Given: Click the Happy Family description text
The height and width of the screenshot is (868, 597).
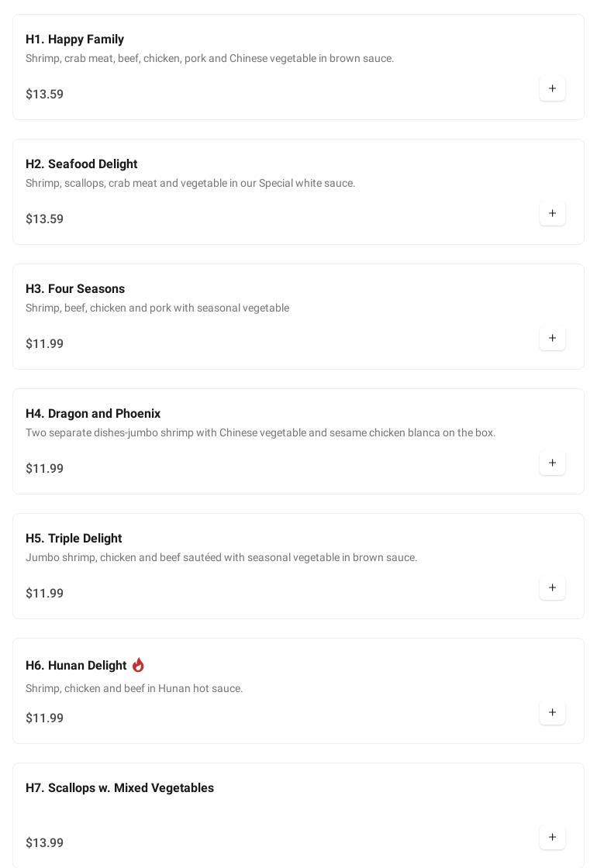Looking at the screenshot, I should (x=209, y=59).
